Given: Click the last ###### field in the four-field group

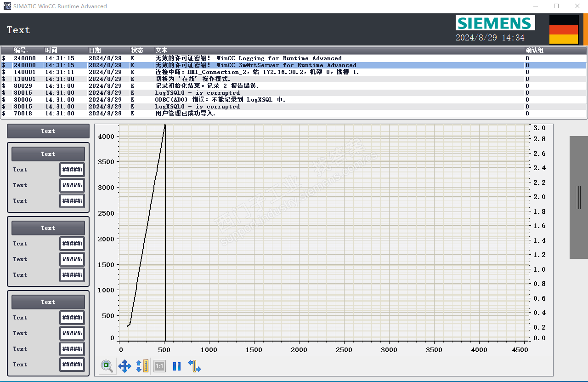Looking at the screenshot, I should pos(72,365).
